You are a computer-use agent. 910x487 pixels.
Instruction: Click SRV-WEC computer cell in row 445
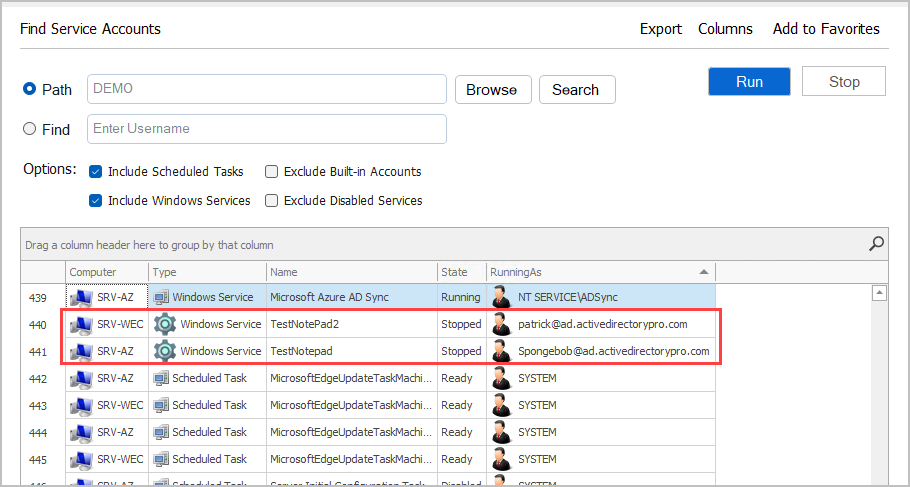coord(107,459)
